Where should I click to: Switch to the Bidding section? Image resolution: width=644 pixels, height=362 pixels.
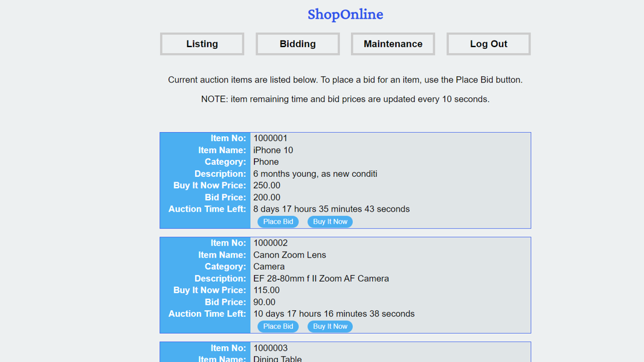297,43
